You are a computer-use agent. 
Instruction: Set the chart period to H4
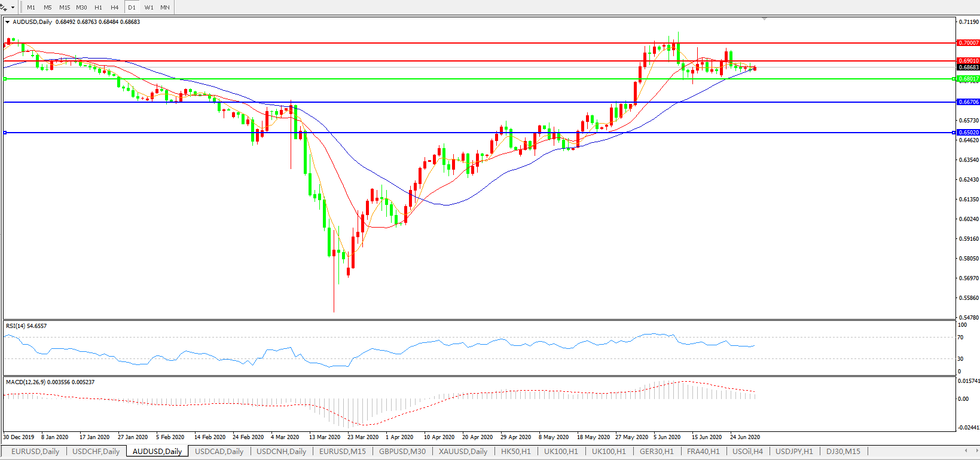pos(115,8)
